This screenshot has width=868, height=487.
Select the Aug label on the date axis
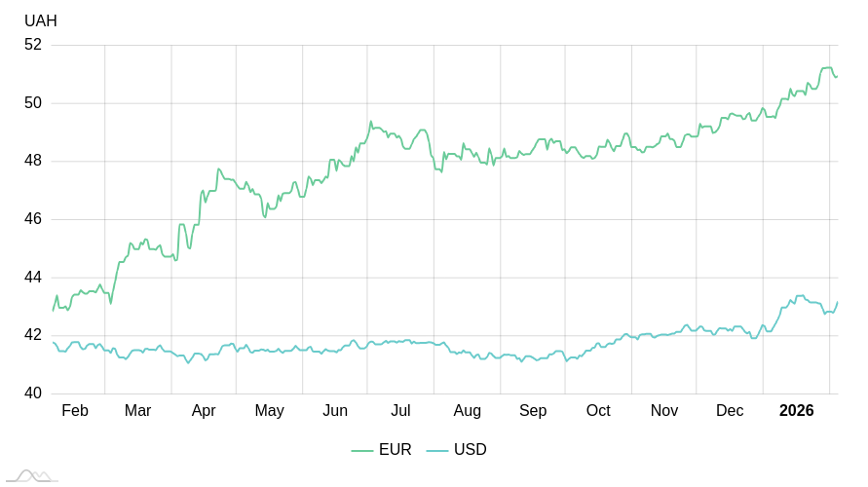[x=468, y=411]
